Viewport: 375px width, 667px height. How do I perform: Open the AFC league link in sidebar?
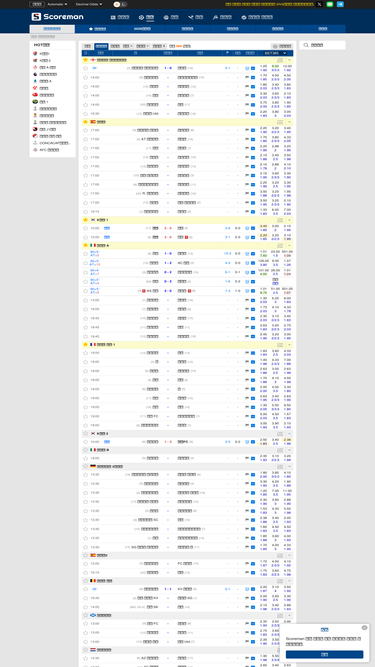coord(49,150)
